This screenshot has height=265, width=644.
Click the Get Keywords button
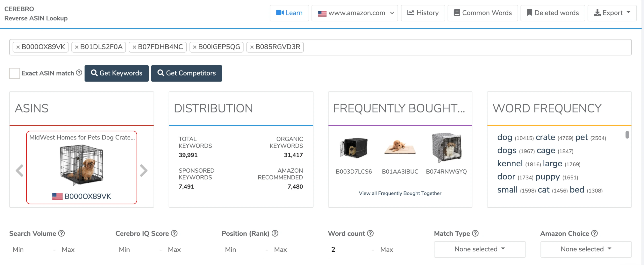116,73
